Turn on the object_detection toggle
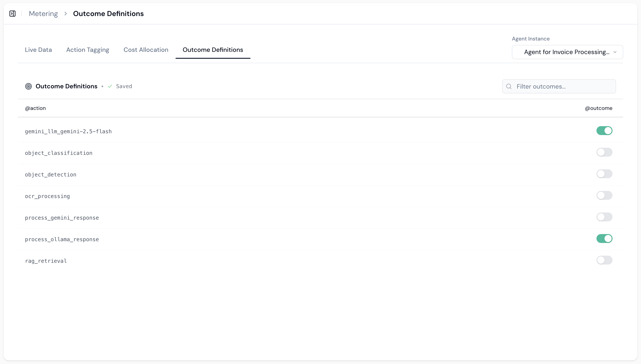Image resolution: width=641 pixels, height=364 pixels. pyautogui.click(x=604, y=174)
